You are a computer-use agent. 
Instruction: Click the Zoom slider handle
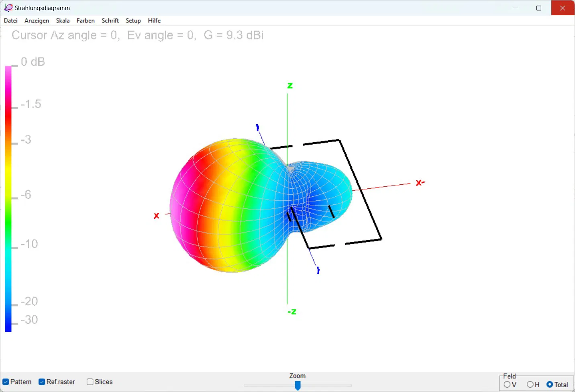[298, 386]
